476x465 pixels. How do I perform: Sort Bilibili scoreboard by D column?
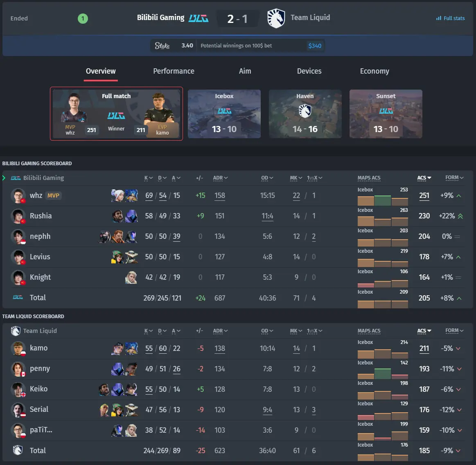[x=162, y=178]
